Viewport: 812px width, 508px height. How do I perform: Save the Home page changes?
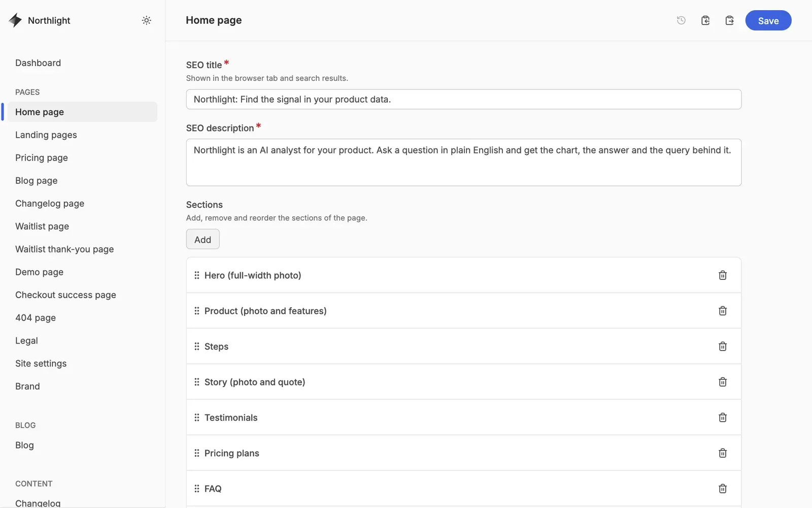[x=768, y=20]
